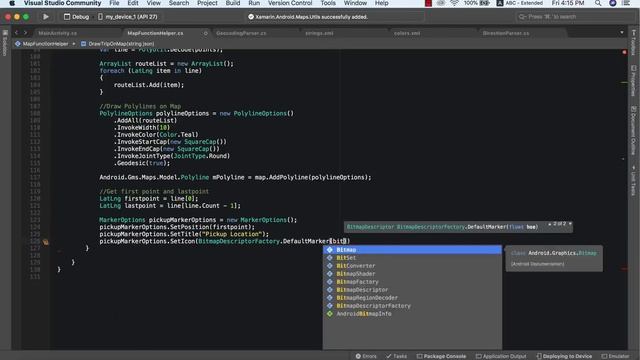Open the Unit Tests side panel

pyautogui.click(x=633, y=180)
